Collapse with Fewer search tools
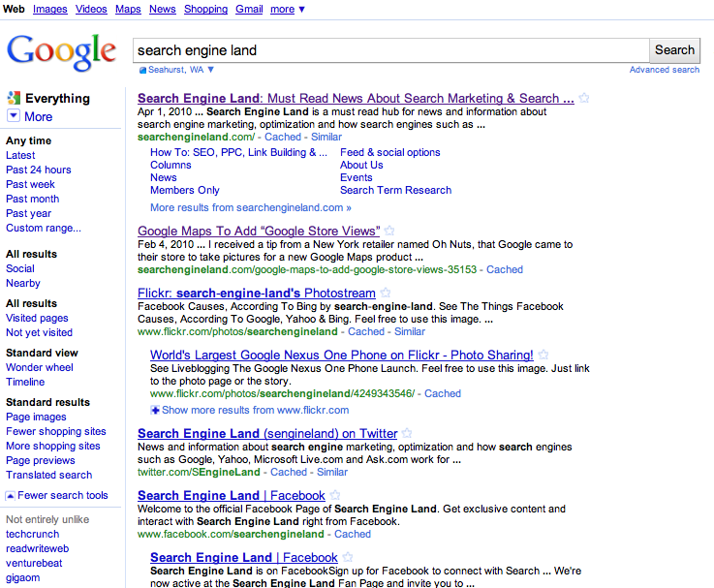The height and width of the screenshot is (588, 714). pyautogui.click(x=57, y=495)
